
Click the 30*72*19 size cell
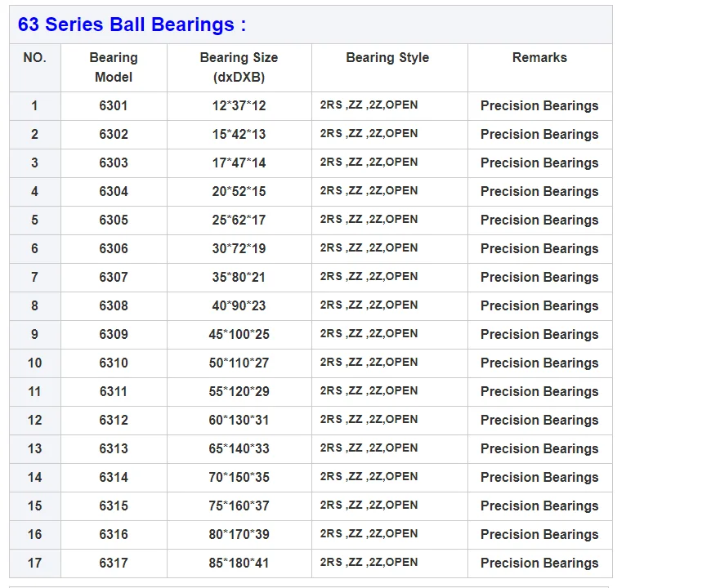pyautogui.click(x=239, y=248)
